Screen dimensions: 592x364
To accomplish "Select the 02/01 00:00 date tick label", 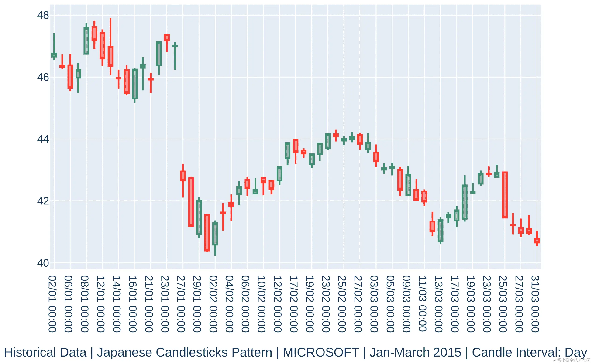I will (x=52, y=304).
